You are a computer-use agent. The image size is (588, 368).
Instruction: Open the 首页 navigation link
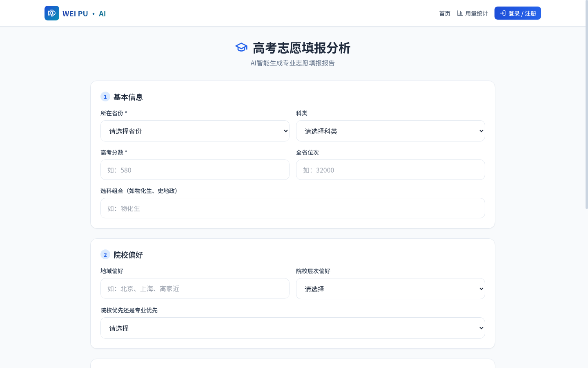(x=445, y=13)
